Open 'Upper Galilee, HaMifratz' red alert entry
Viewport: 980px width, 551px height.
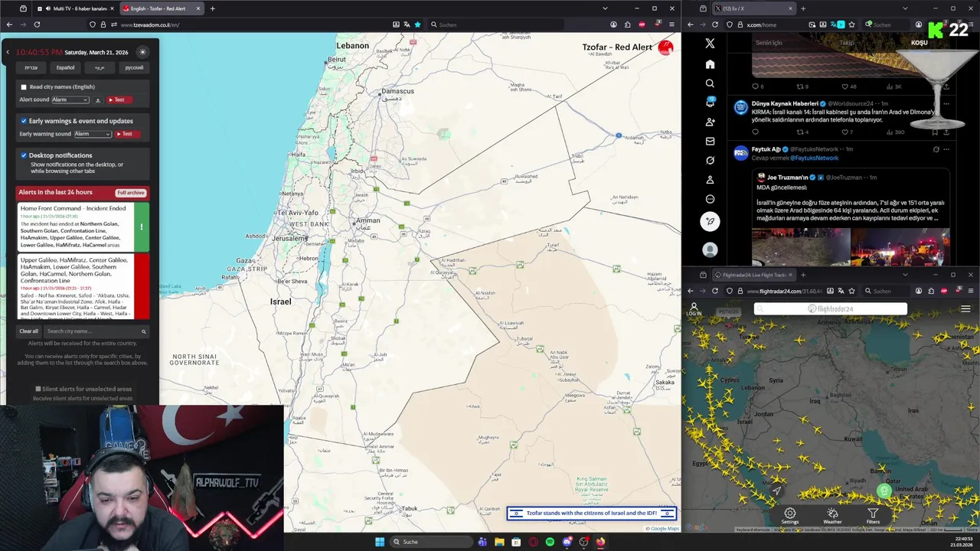point(83,286)
